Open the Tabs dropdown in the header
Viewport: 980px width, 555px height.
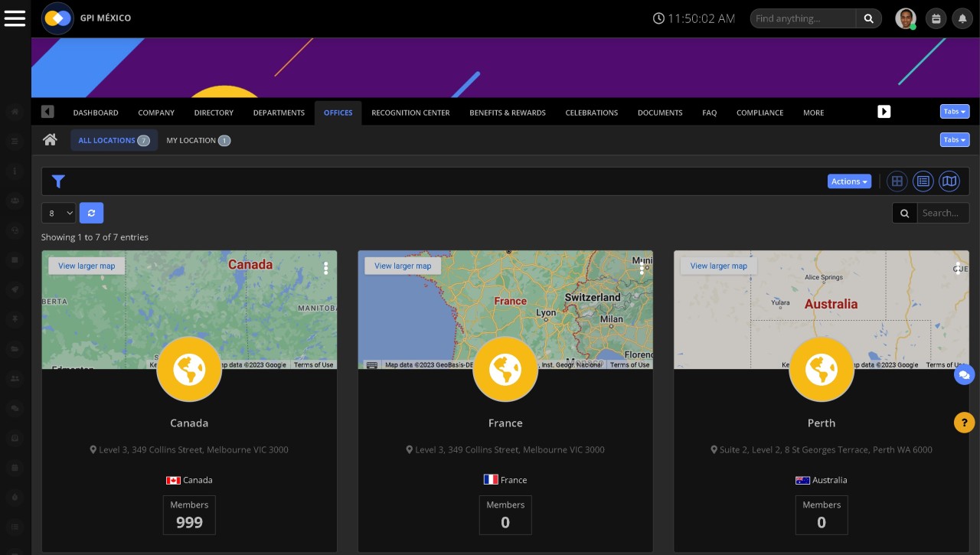pyautogui.click(x=954, y=111)
